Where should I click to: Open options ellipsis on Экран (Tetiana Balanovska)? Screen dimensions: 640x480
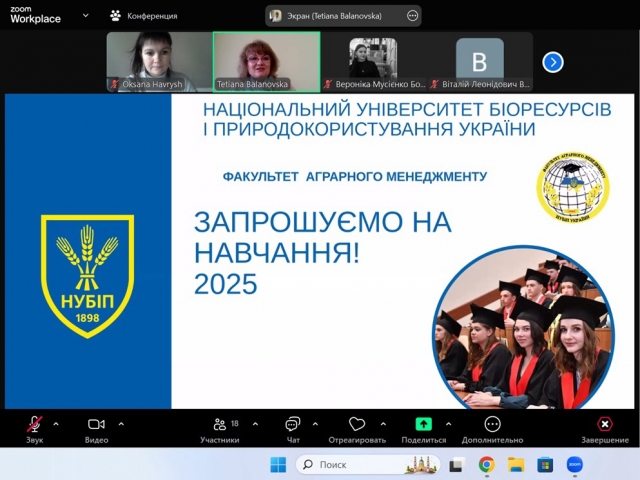412,16
